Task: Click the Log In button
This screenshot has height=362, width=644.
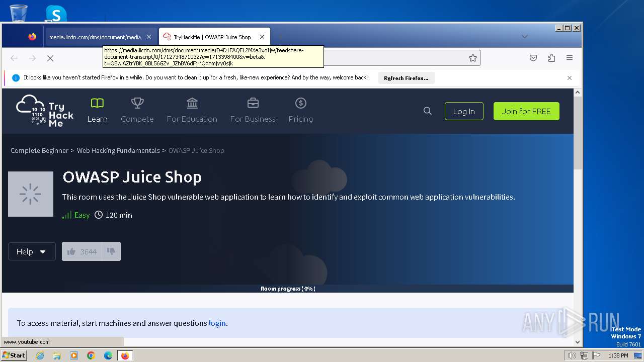Action: pyautogui.click(x=464, y=111)
